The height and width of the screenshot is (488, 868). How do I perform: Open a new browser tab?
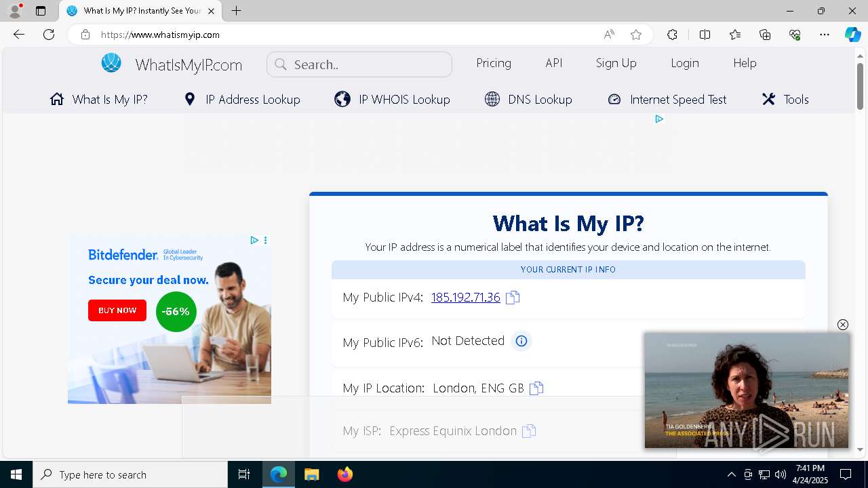[236, 11]
